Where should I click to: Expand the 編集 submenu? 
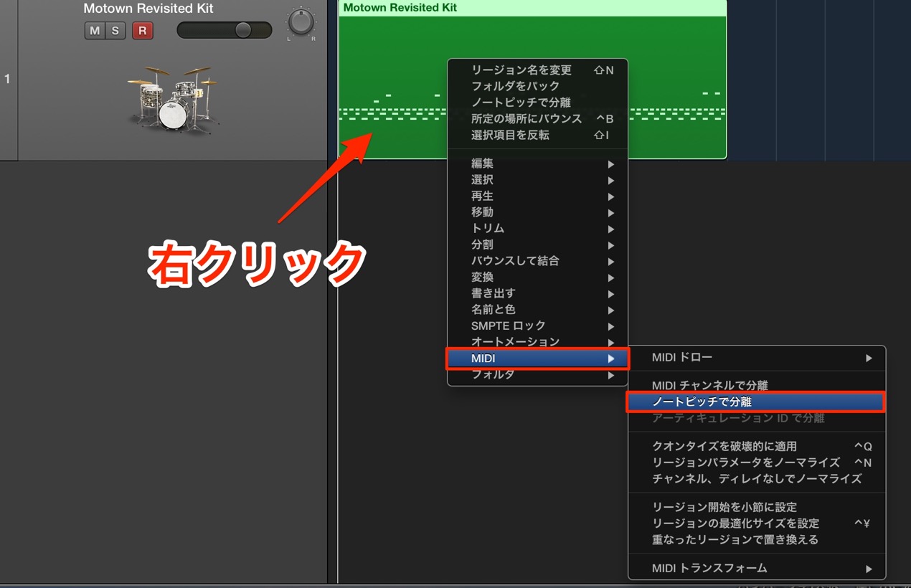[538, 163]
